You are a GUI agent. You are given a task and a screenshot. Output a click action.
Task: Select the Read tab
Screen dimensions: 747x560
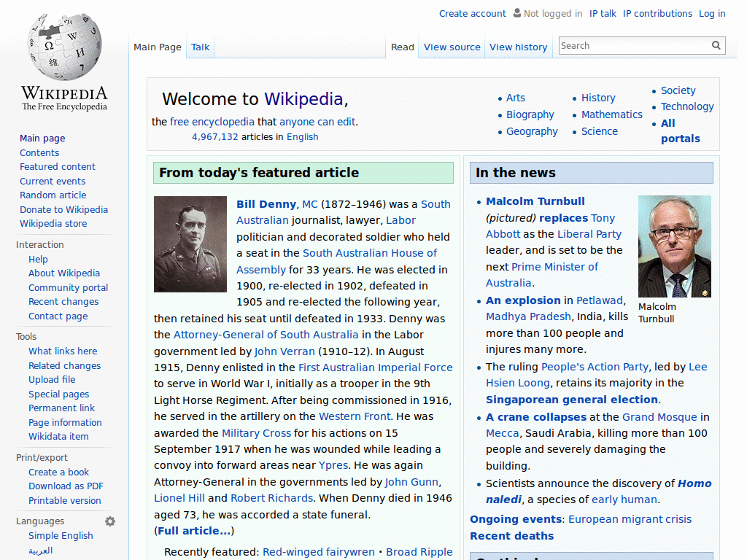(x=403, y=47)
